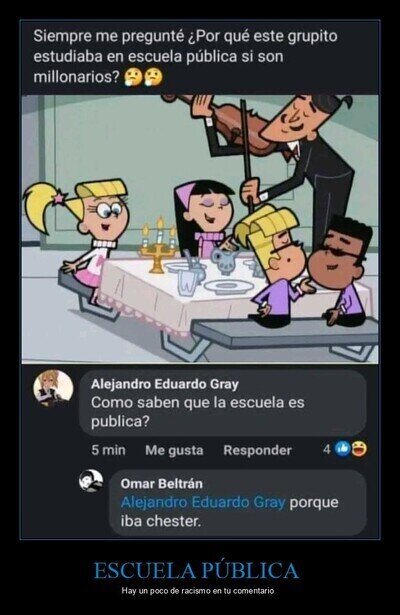
Task: Click Responder under Alejandro's comment
Action: [257, 450]
